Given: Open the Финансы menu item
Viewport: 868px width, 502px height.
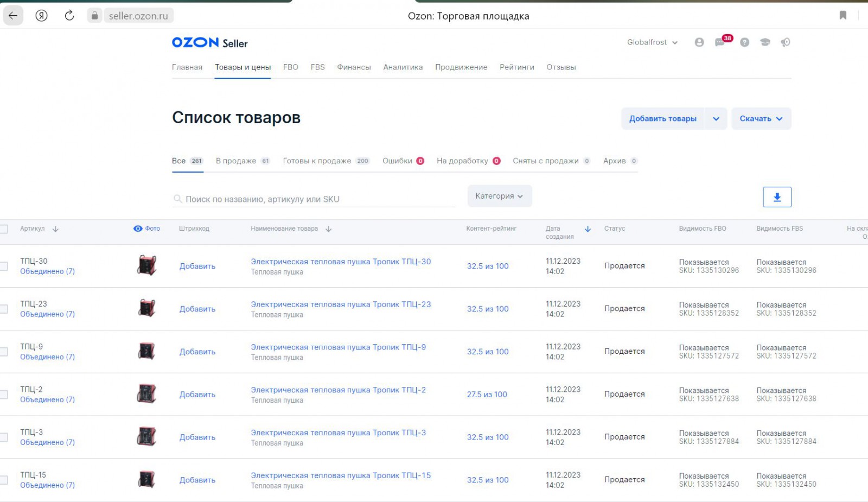Looking at the screenshot, I should tap(354, 67).
